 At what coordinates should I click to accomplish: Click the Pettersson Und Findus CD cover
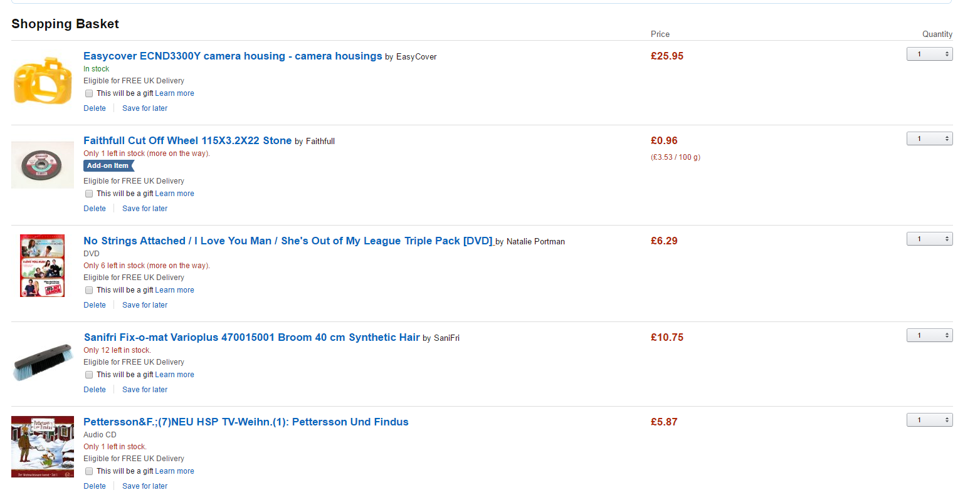click(x=43, y=447)
